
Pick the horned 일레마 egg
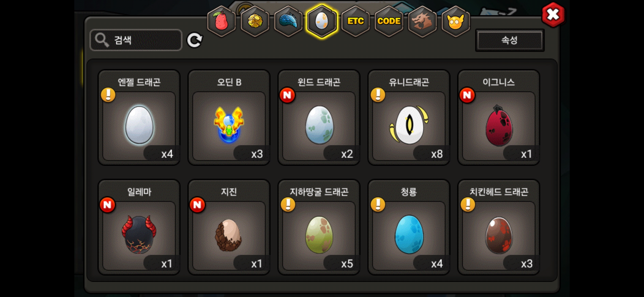(139, 227)
